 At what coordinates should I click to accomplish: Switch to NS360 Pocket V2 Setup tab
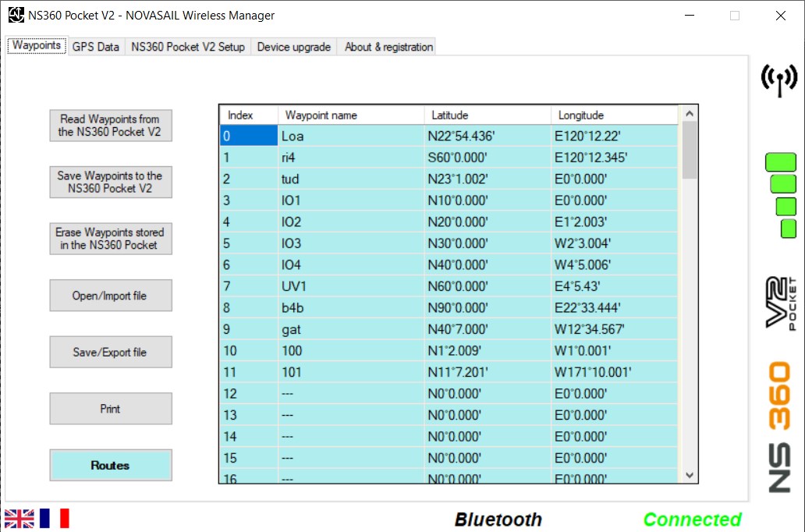188,47
